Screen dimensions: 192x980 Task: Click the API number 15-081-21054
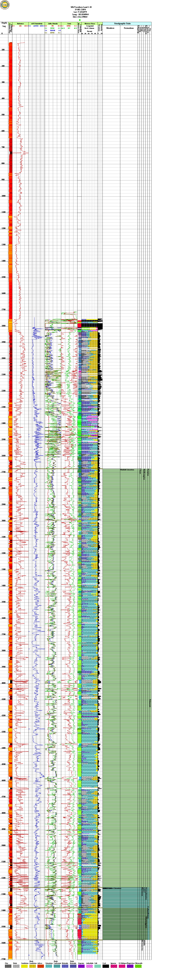click(x=81, y=10)
